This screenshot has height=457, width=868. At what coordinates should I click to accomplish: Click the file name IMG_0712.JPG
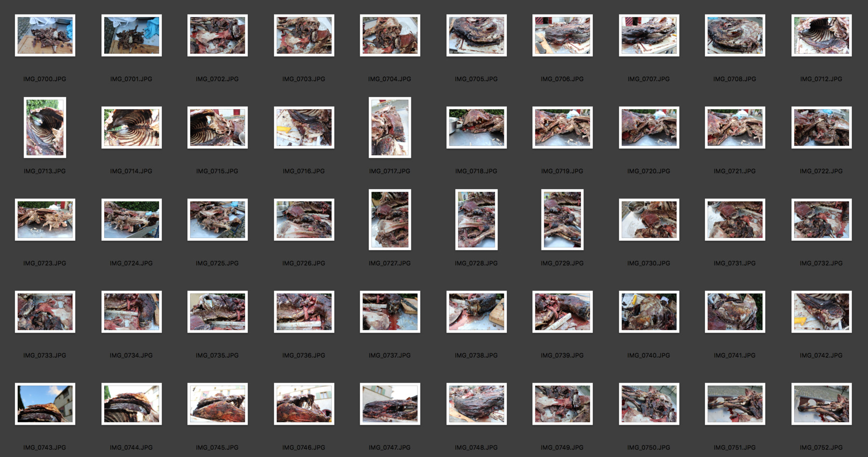[x=821, y=79]
